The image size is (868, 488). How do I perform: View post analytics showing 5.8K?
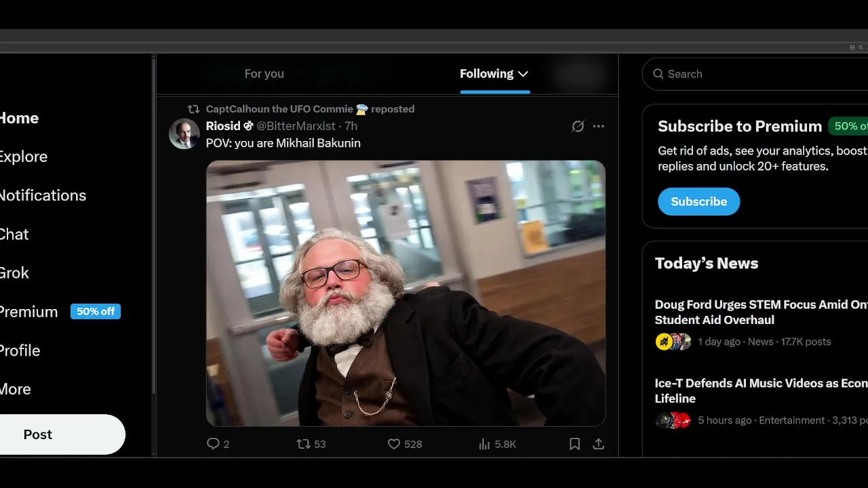pos(484,444)
